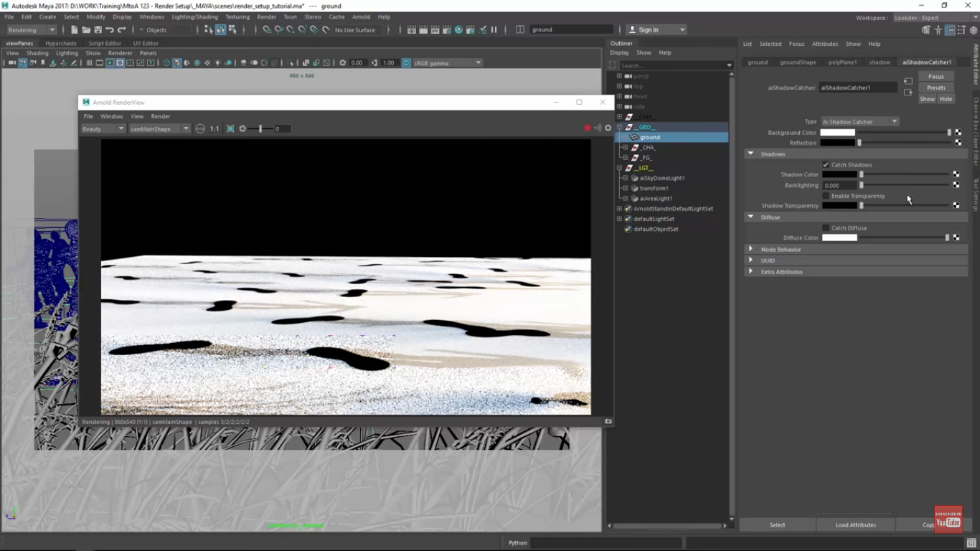
Task: Enable the Enable Transparency checkbox
Action: pos(826,196)
